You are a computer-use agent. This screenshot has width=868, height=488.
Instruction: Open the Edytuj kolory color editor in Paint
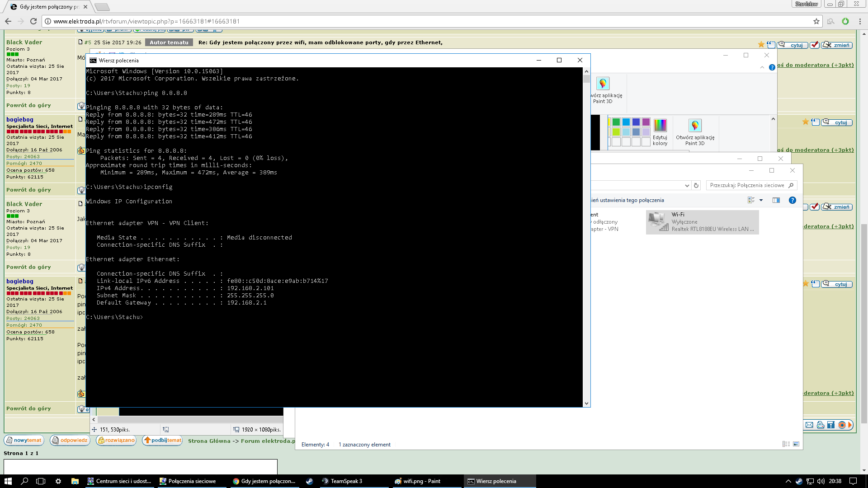point(660,132)
